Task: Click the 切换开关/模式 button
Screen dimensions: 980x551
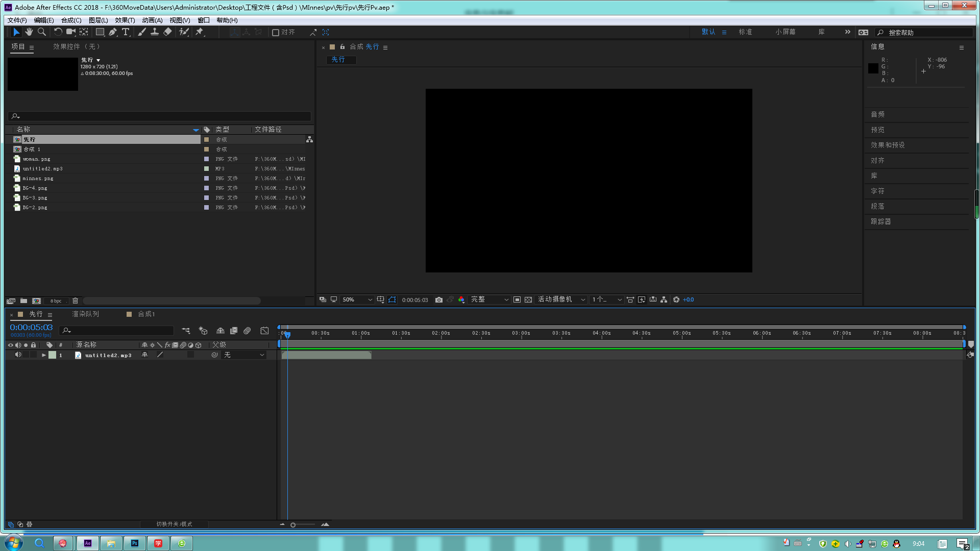Action: pyautogui.click(x=174, y=524)
